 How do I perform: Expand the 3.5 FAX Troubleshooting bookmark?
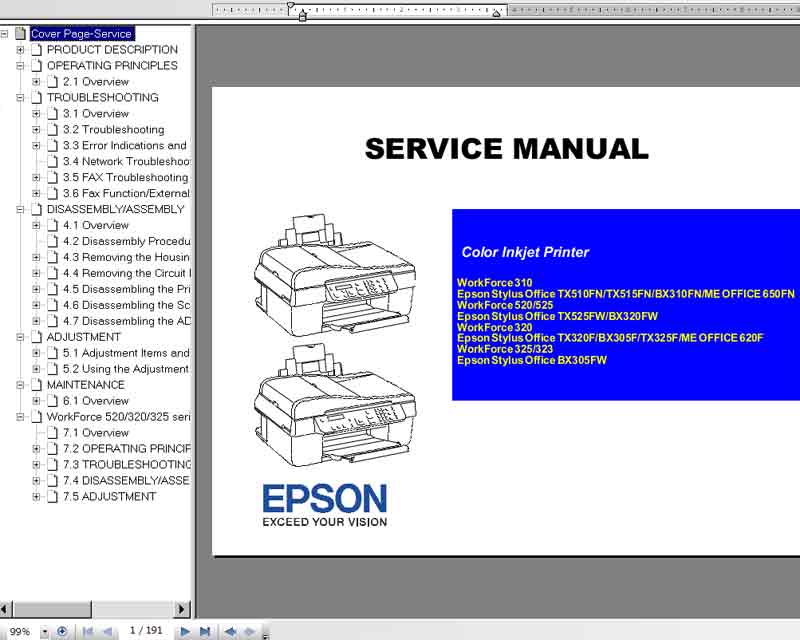(36, 178)
